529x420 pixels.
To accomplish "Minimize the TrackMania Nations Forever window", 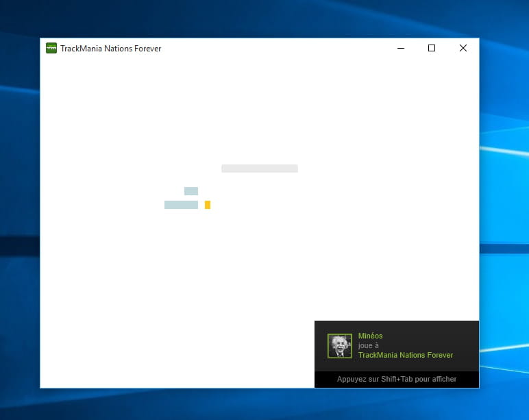I will coord(401,48).
